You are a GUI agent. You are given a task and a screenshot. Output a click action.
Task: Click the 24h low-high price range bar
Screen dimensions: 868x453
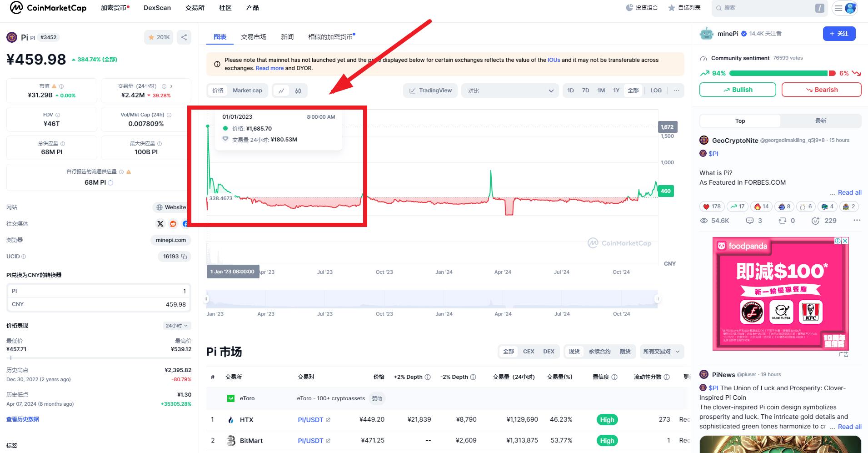pyautogui.click(x=99, y=358)
